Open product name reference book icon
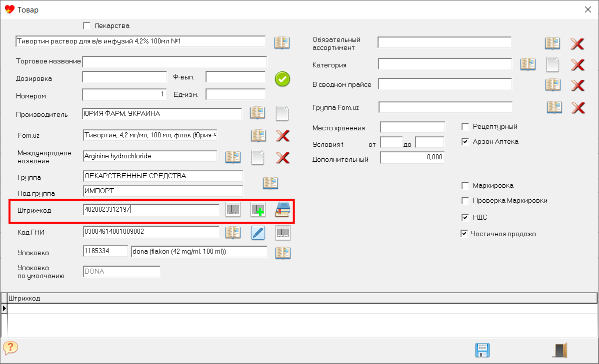Viewport: 599px width, 364px height. tap(282, 42)
